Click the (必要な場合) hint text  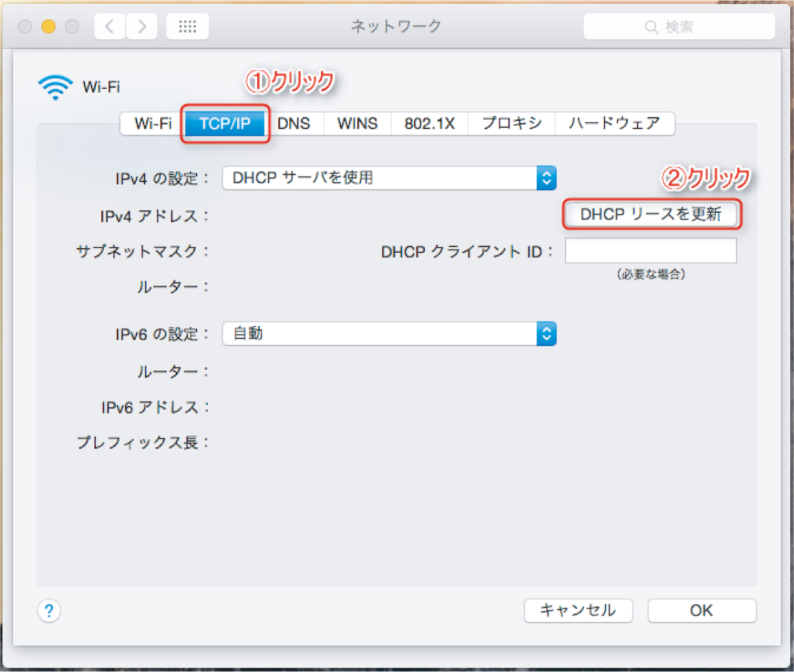651,275
